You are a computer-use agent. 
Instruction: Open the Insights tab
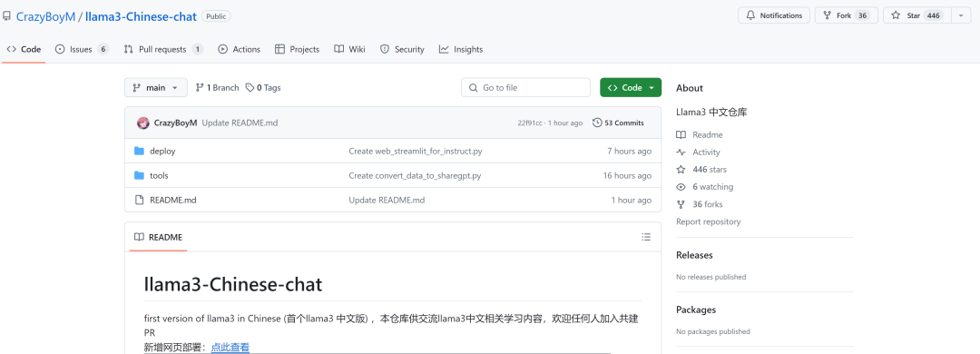point(461,49)
